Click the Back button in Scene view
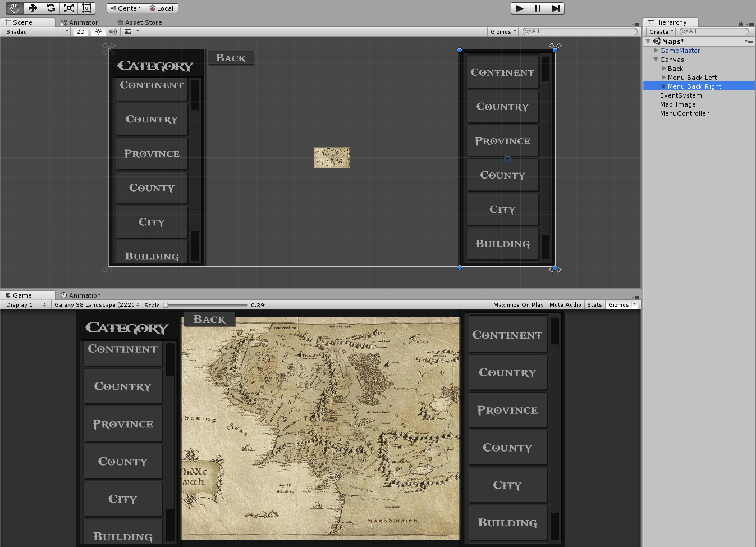Screen dimensions: 756x547 [231, 58]
